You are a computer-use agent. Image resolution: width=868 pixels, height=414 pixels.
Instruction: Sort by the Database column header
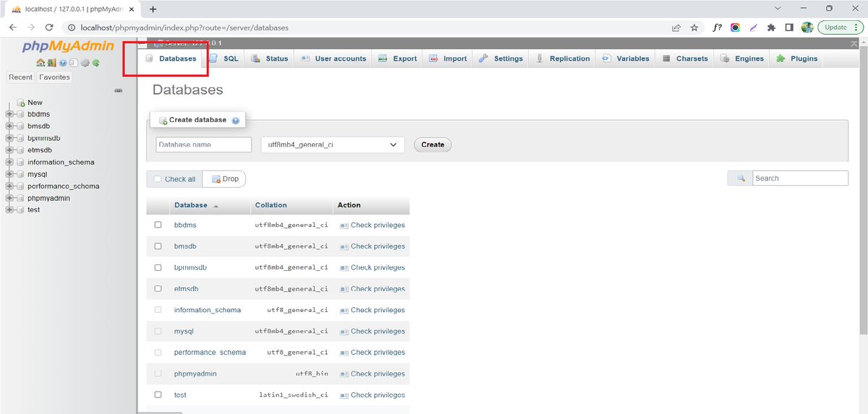pyautogui.click(x=191, y=205)
